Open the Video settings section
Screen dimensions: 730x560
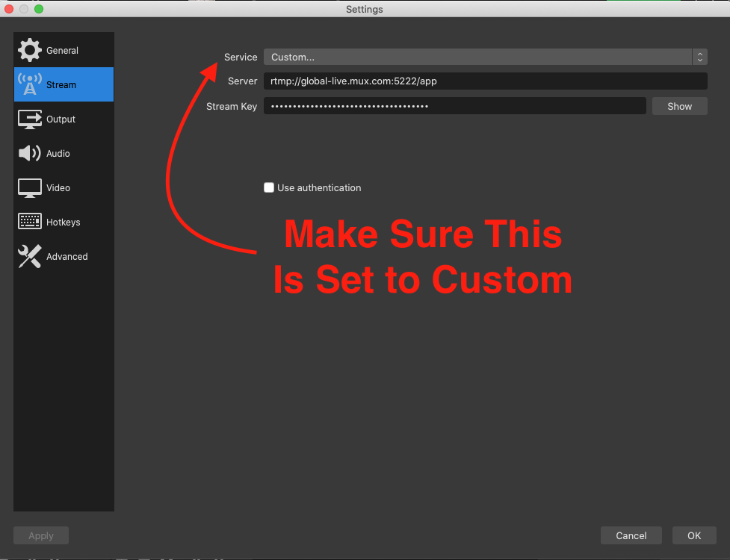click(64, 188)
